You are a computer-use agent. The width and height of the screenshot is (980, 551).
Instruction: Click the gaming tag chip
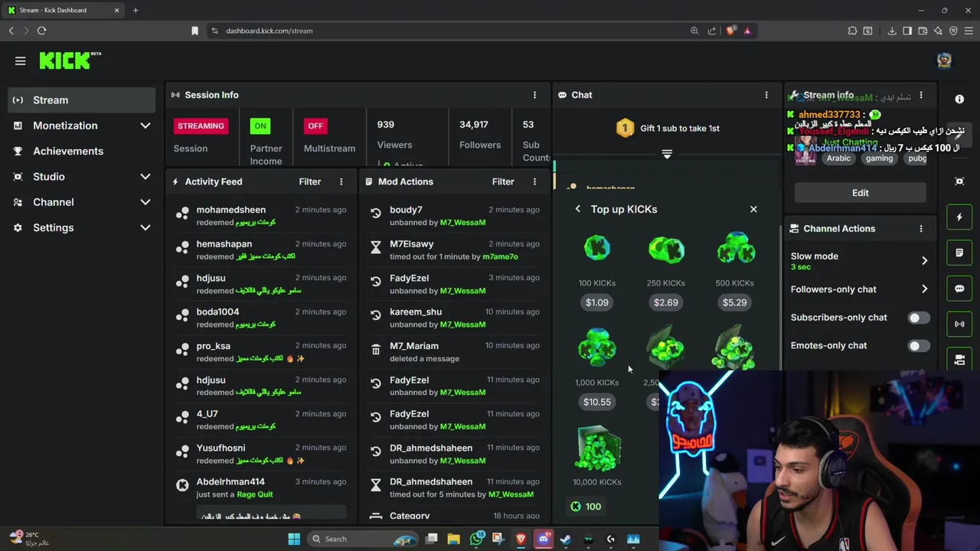879,158
